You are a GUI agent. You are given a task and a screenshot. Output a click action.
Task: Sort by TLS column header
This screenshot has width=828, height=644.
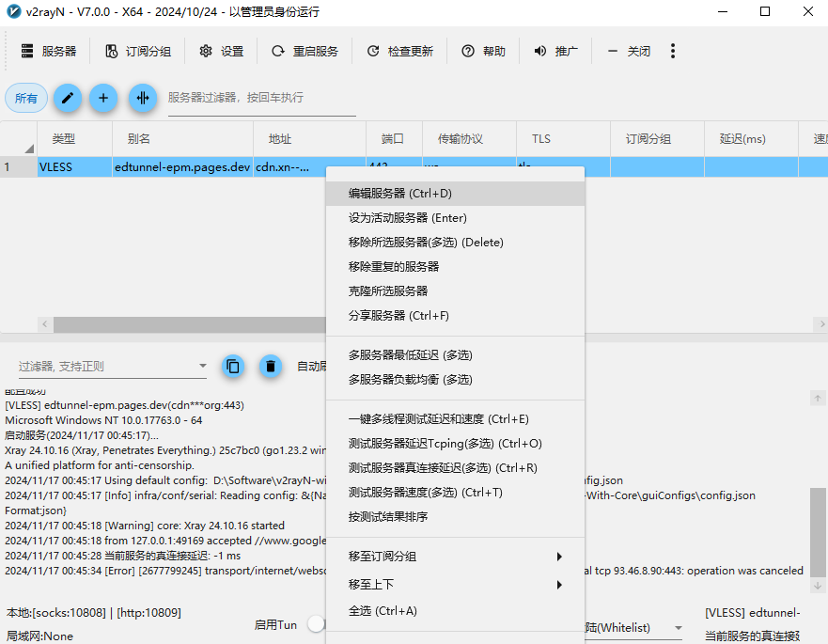point(563,139)
